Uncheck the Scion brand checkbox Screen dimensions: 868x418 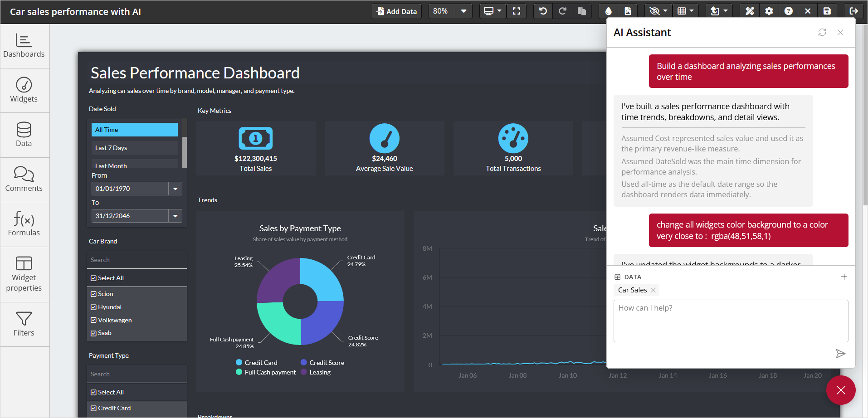(x=93, y=294)
